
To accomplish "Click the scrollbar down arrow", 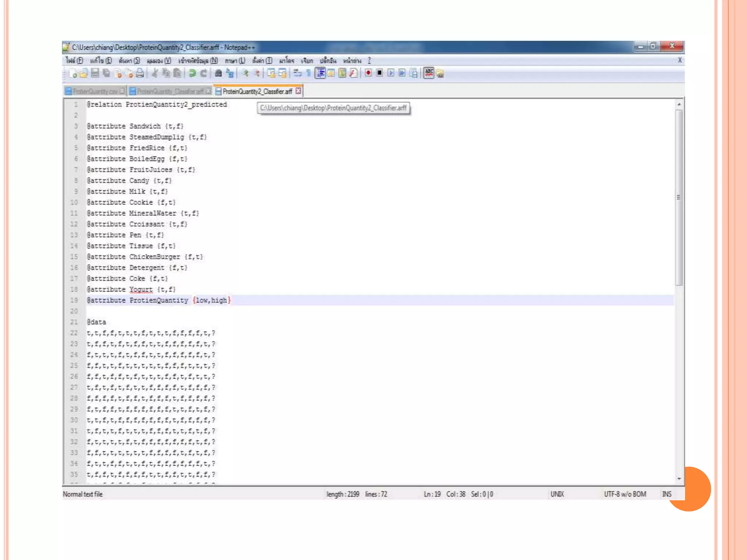I will [679, 479].
